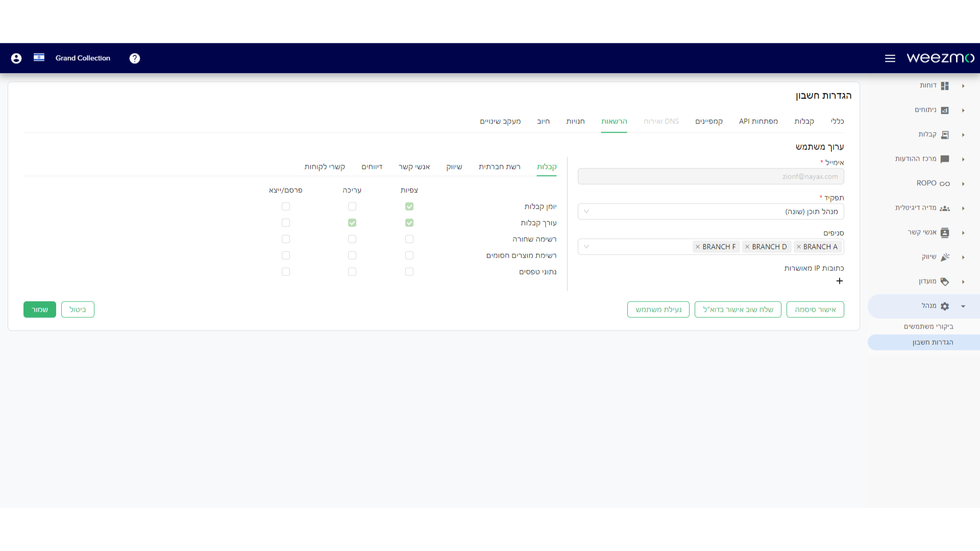Image resolution: width=980 pixels, height=551 pixels.
Task: Click the שמור save button
Action: (x=40, y=310)
